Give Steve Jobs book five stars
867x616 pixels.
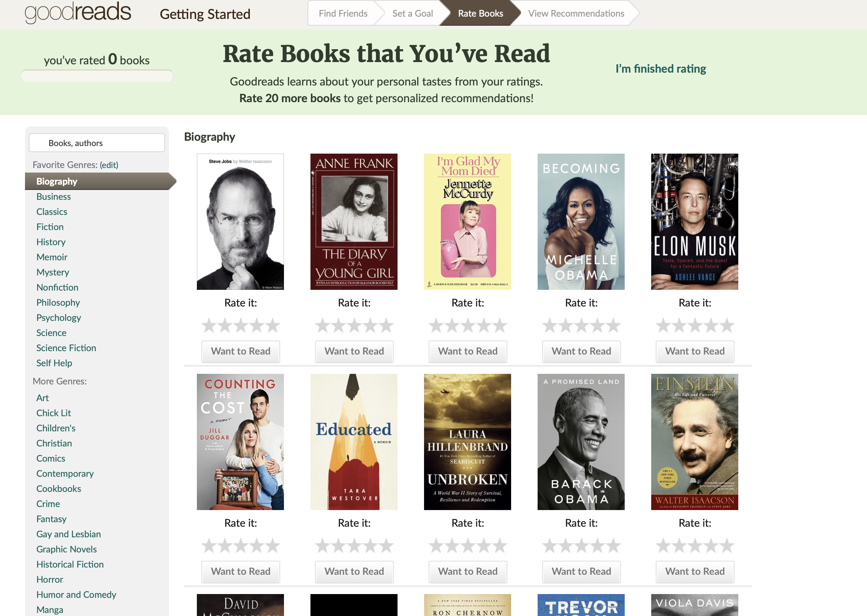point(273,325)
